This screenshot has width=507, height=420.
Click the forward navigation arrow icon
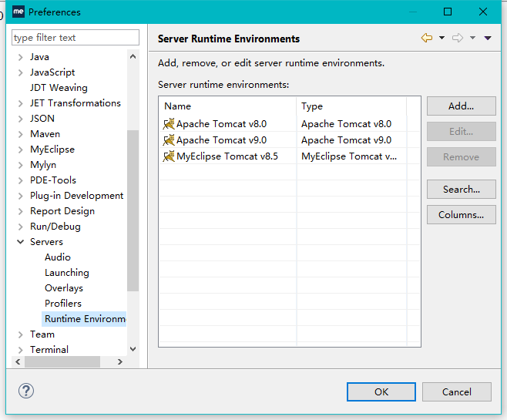tap(458, 38)
